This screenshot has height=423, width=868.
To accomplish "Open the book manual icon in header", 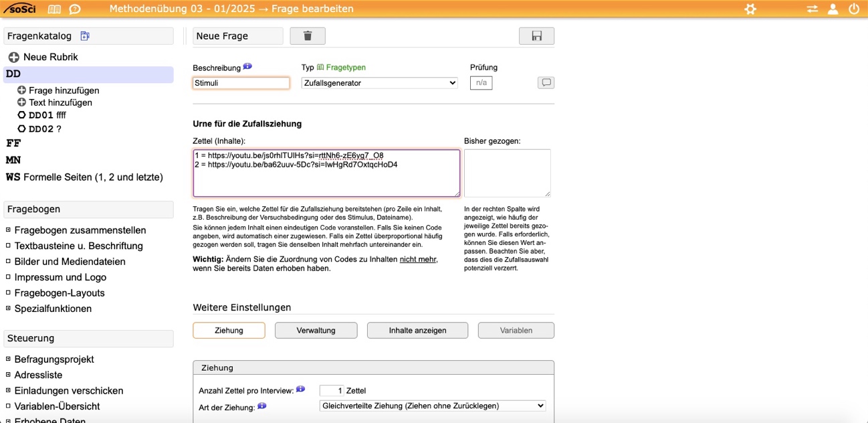I will pos(54,9).
